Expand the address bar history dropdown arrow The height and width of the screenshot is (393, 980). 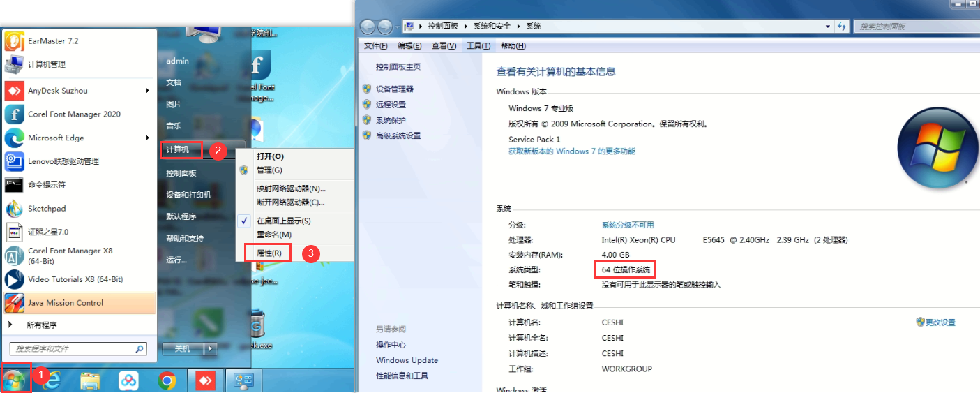click(827, 27)
